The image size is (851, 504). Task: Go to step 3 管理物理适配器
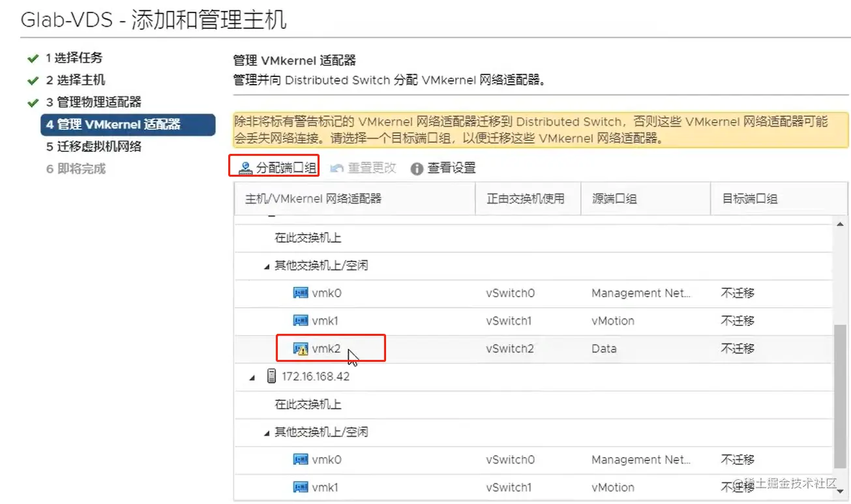pos(93,102)
